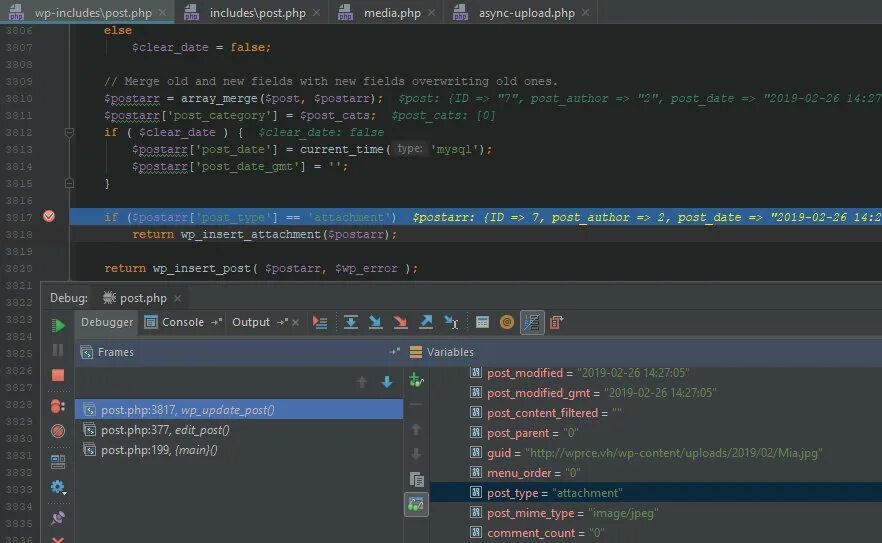Open async-upload.php editor tab
The image size is (882, 543).
521,12
